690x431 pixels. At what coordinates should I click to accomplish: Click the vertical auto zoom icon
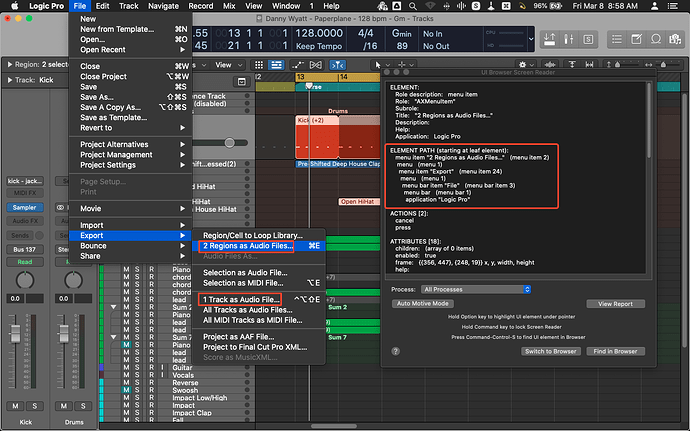572,65
